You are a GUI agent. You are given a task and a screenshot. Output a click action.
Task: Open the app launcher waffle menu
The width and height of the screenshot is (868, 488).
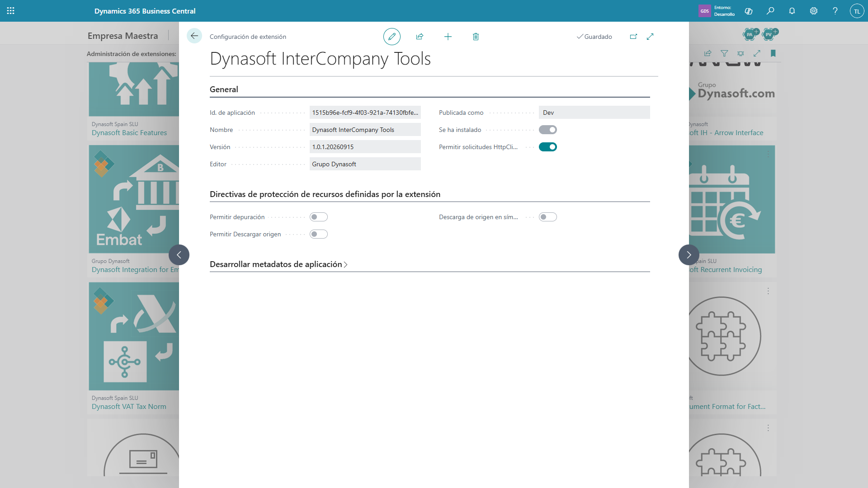coord(11,11)
